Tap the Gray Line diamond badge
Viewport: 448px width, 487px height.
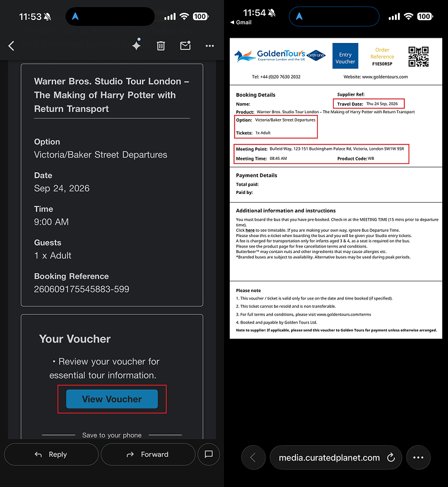point(316,55)
